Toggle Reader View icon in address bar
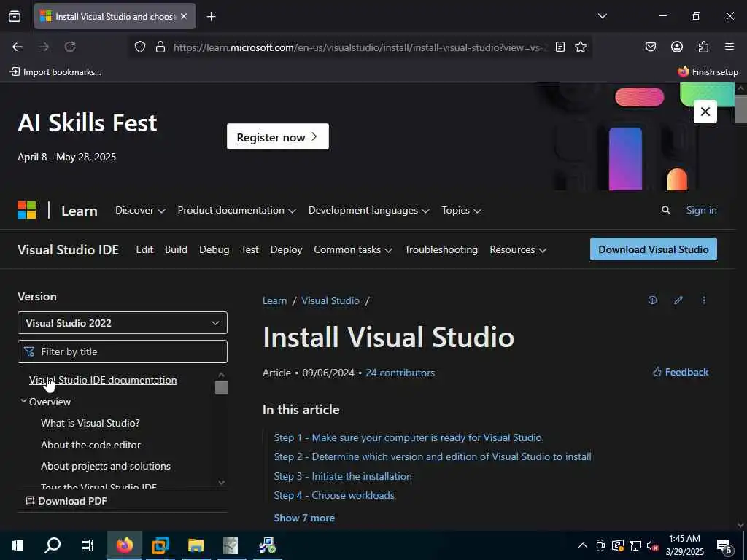The width and height of the screenshot is (747, 560). tap(560, 47)
